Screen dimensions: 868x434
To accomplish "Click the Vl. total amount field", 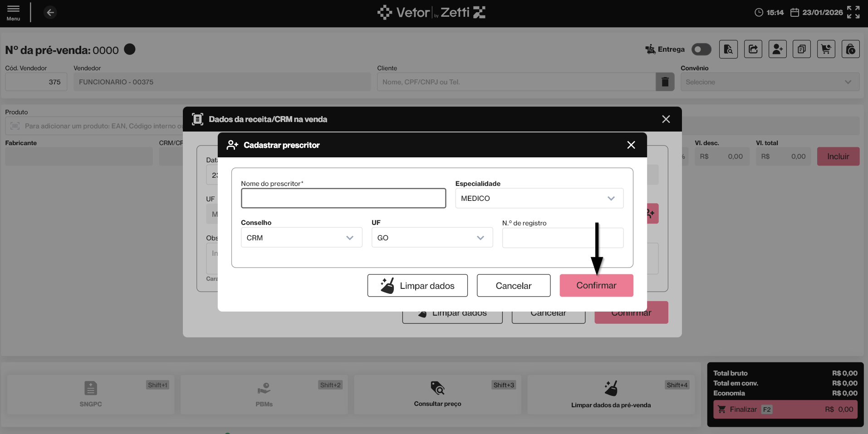I will 783,156.
